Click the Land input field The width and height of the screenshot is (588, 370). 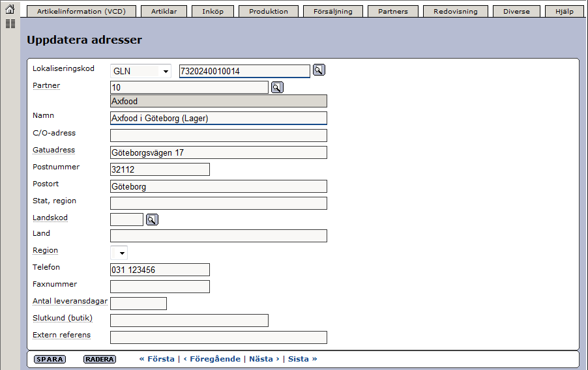tap(218, 236)
